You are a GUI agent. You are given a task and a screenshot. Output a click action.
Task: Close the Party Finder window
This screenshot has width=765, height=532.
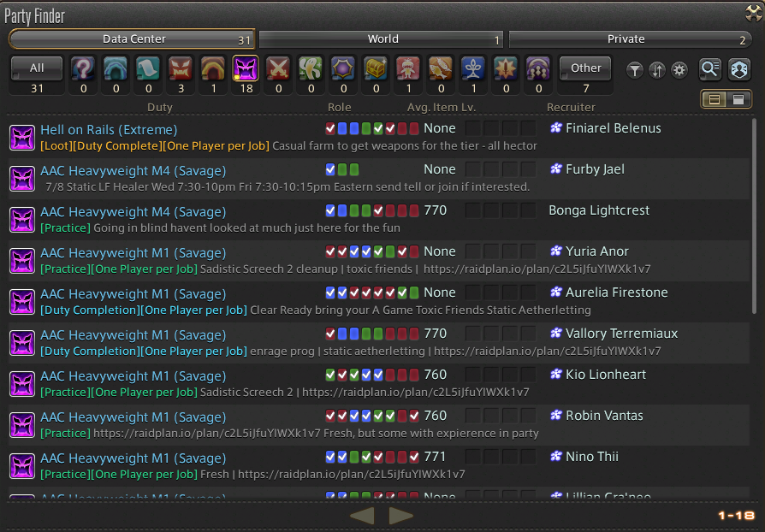click(x=754, y=13)
